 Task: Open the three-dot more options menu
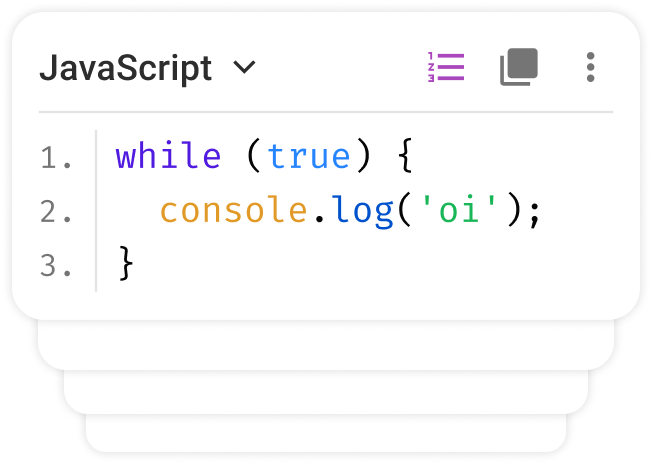pos(590,68)
